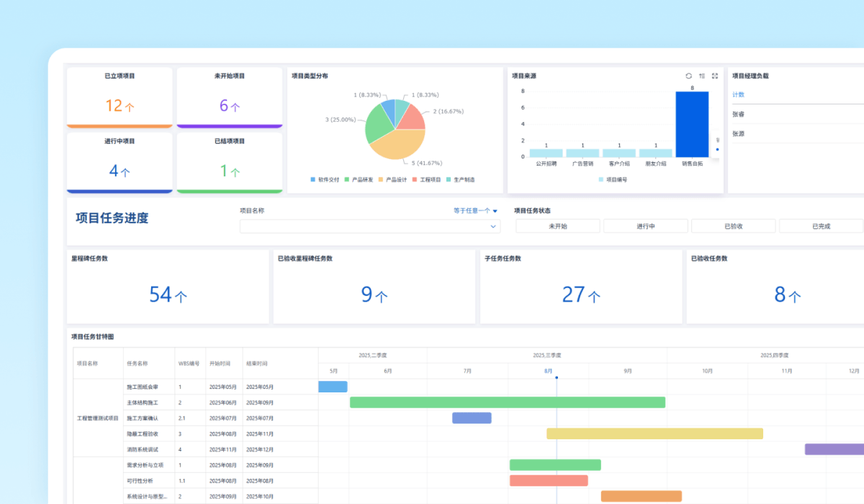
Task: Select the 需求分析与立项 task row
Action: click(220, 465)
